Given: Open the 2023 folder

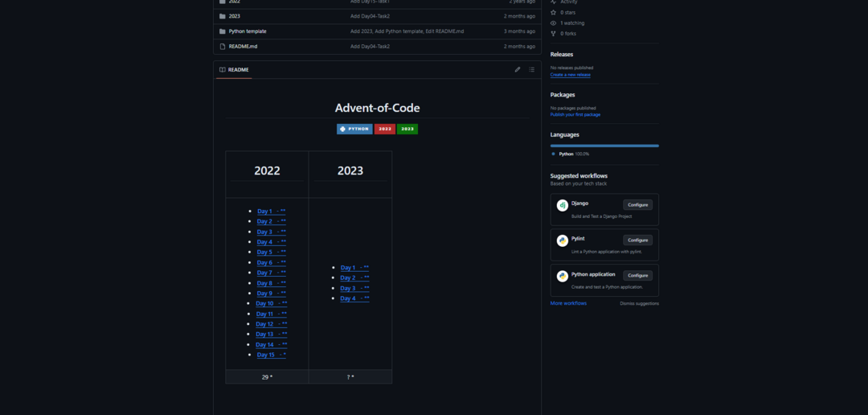Looking at the screenshot, I should tap(234, 16).
